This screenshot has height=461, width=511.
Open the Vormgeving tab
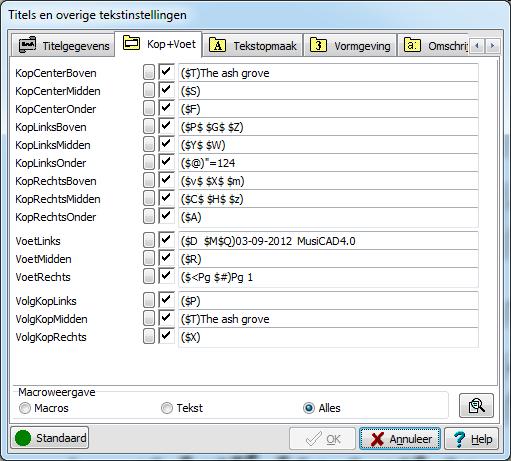[x=350, y=45]
